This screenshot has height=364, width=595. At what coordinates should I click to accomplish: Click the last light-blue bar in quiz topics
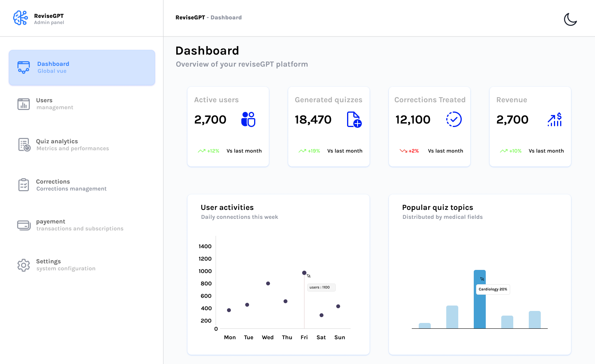535,320
